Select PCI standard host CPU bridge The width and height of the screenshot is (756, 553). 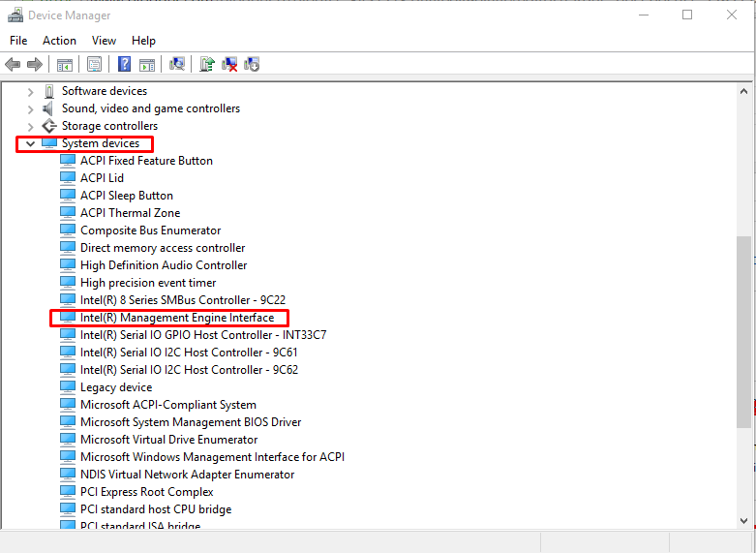(x=156, y=509)
